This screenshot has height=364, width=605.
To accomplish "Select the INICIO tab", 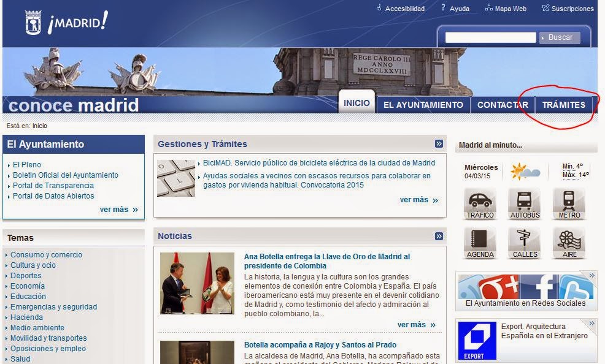I will coord(356,103).
